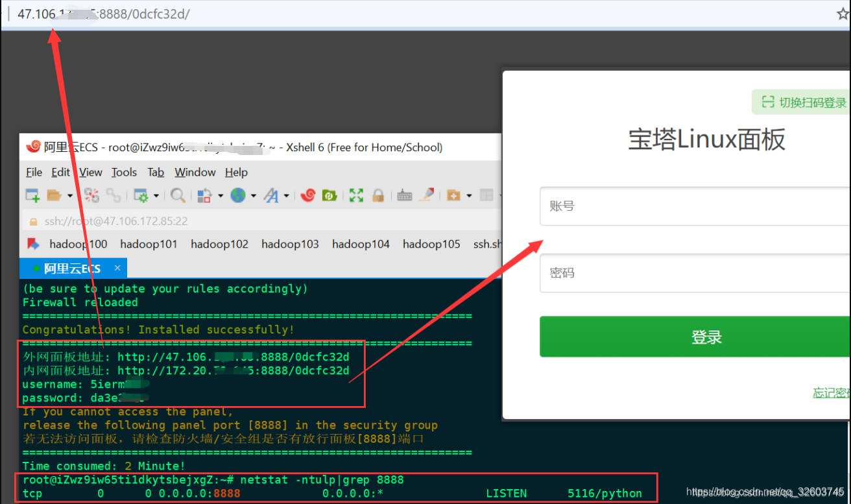This screenshot has width=851, height=504.
Task: Click the padlock Lock Screen icon
Action: tap(378, 195)
